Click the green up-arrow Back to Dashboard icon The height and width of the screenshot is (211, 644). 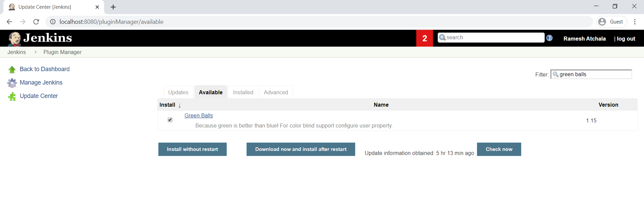point(12,69)
